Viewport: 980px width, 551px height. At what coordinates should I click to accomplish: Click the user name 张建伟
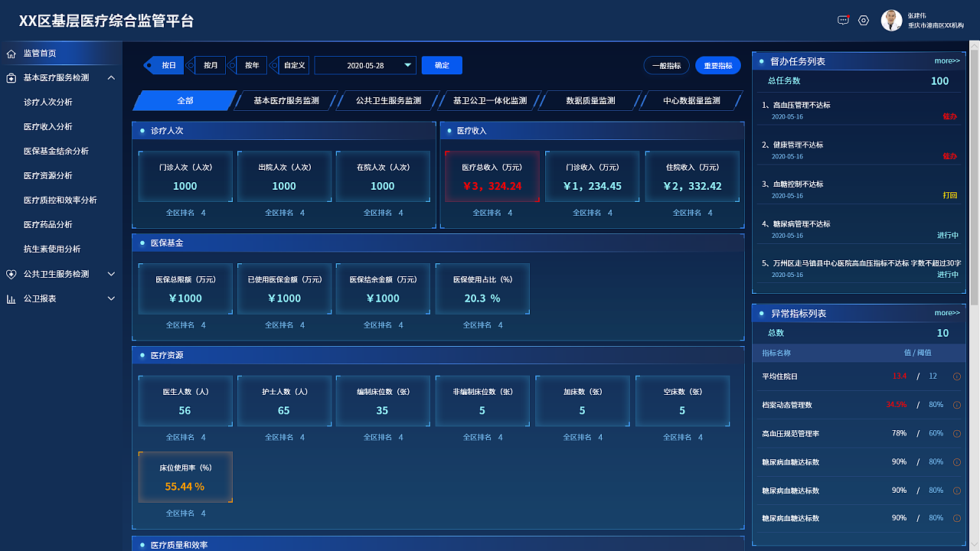[917, 15]
